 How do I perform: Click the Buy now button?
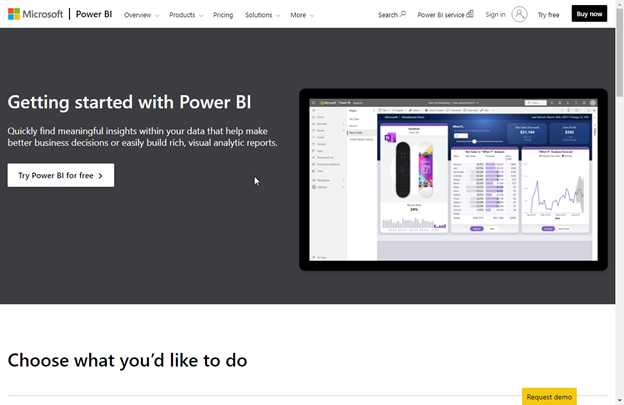[x=589, y=14]
